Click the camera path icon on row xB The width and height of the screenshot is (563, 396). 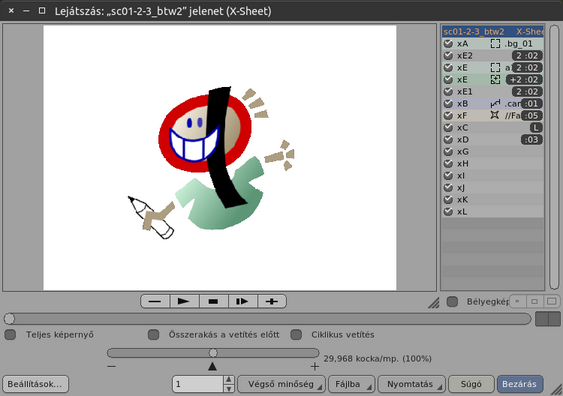click(x=495, y=104)
